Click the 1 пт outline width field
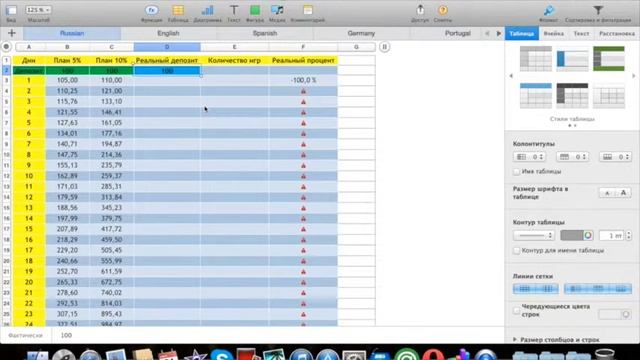This screenshot has height=360, width=640. click(611, 236)
